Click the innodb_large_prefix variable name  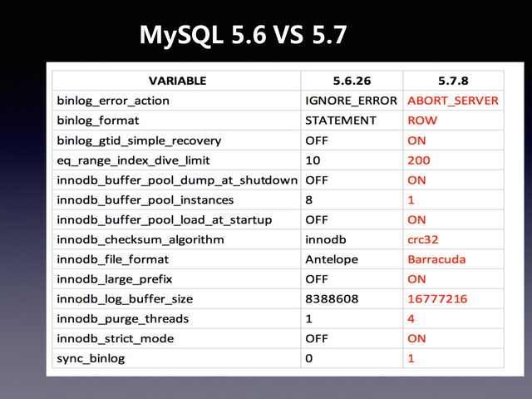115,279
